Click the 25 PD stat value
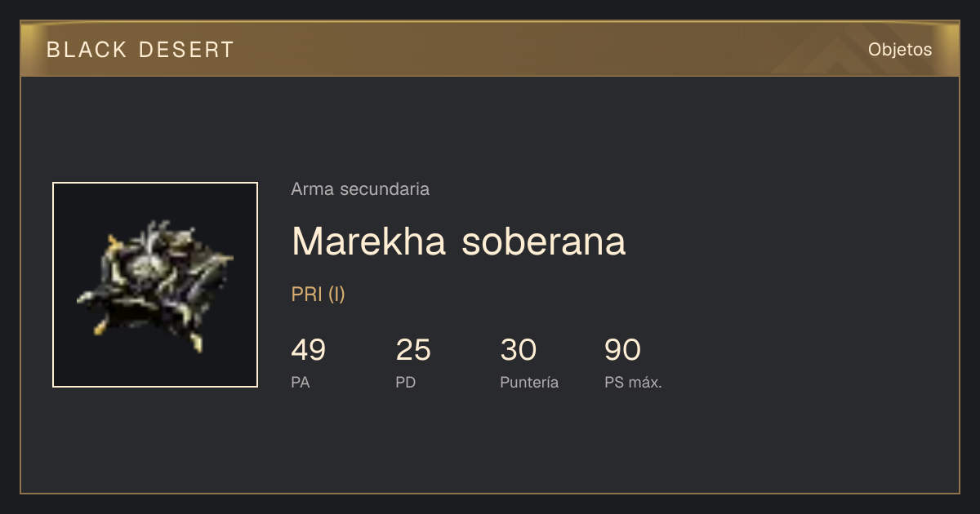 point(413,350)
